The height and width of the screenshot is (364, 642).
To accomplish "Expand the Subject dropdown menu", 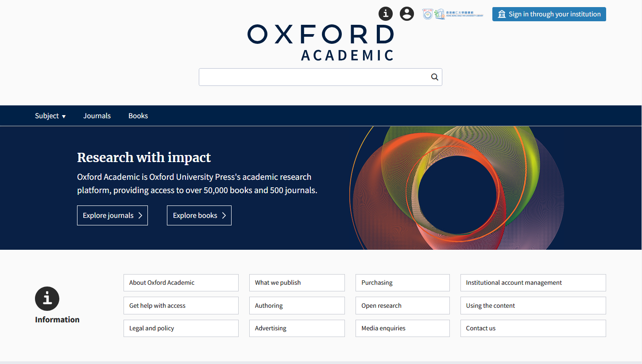I will pyautogui.click(x=50, y=116).
